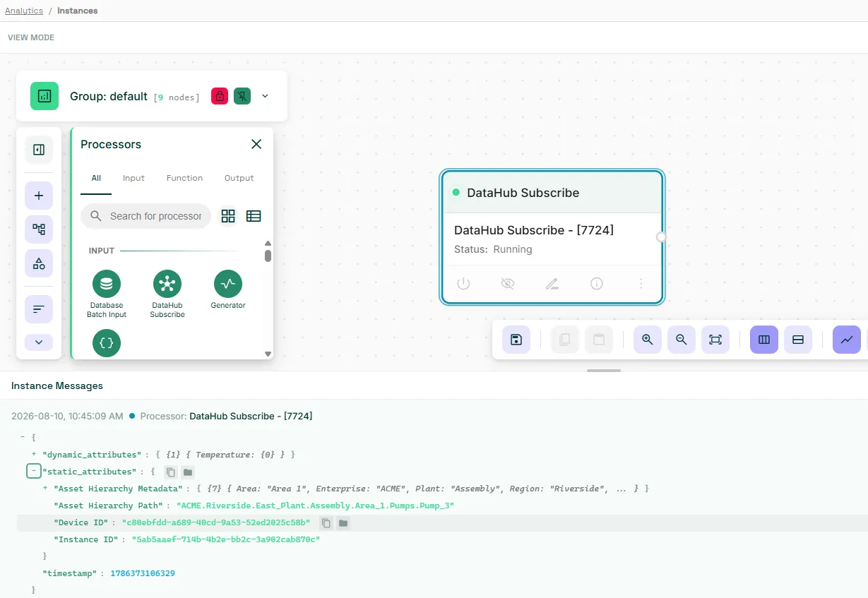Toggle visibility eye on DataHub Subscribe node

point(507,284)
